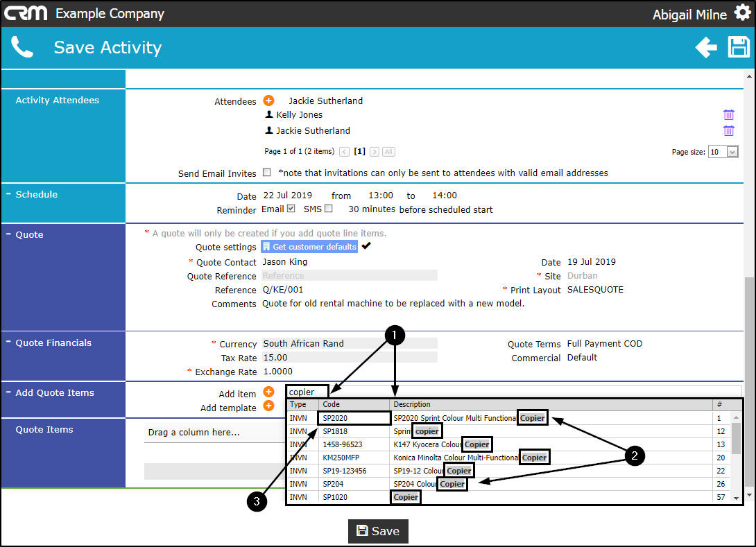Image resolution: width=756 pixels, height=547 pixels.
Task: Tick the SMS reminder checkbox
Action: [x=328, y=208]
